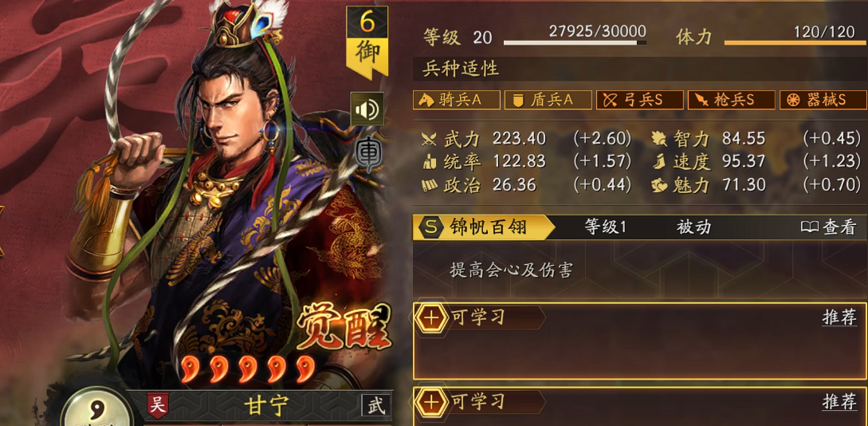
Task: Select the 枪兵S troop aptitude tag
Action: tap(731, 101)
